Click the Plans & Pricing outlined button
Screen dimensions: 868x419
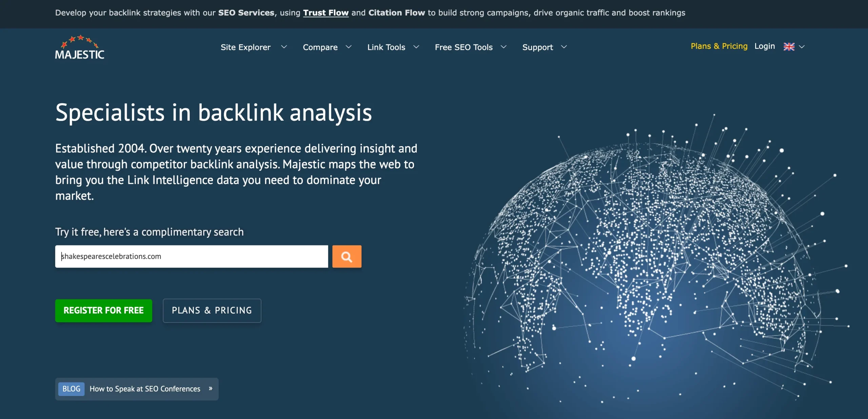tap(212, 311)
